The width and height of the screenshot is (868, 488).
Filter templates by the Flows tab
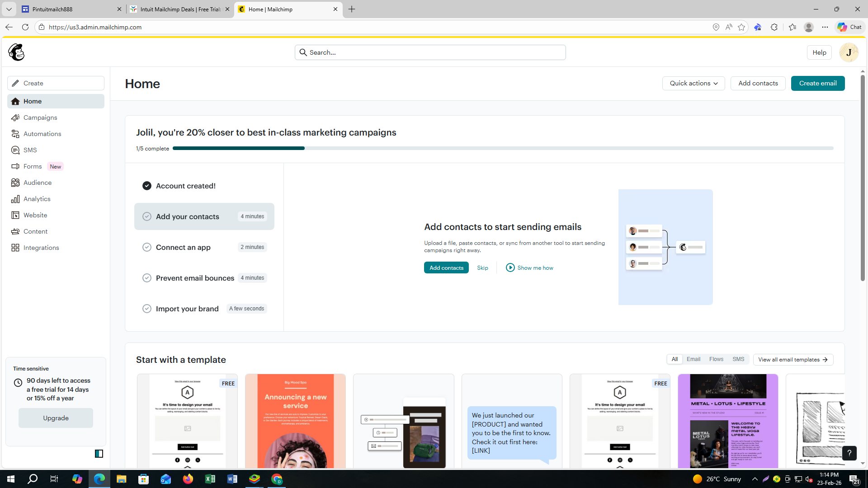(716, 359)
